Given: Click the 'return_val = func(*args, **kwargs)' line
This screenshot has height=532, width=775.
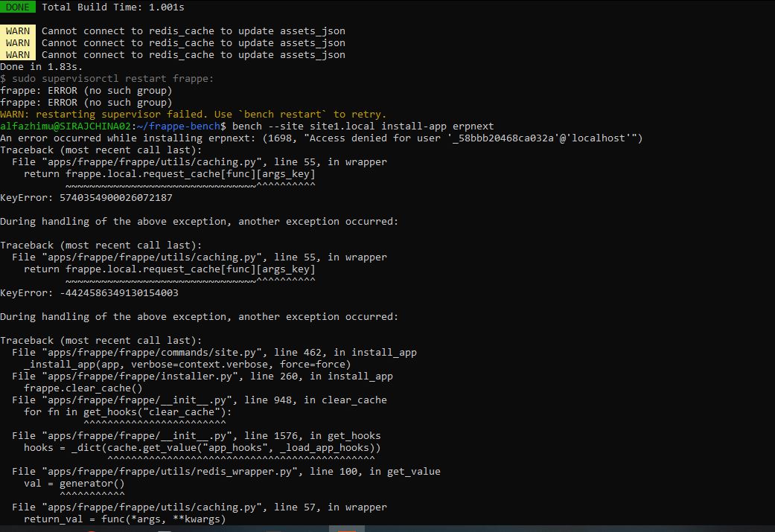Looking at the screenshot, I should tap(124, 519).
